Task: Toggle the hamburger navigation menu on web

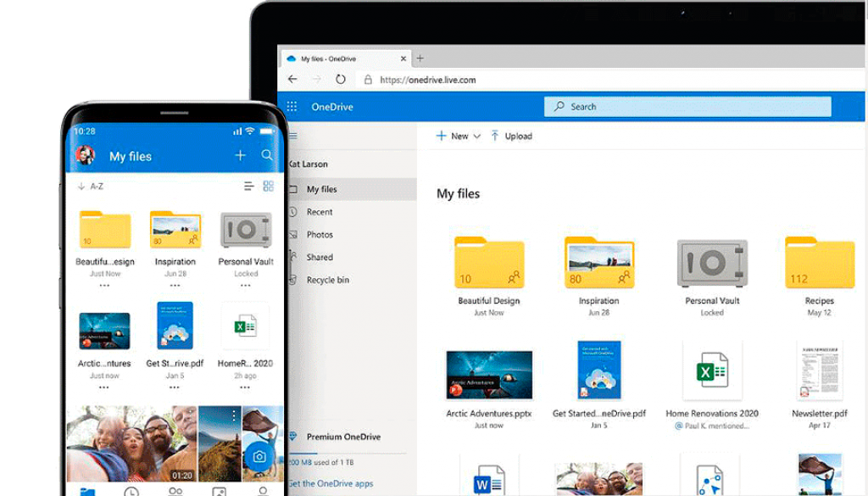Action: [292, 136]
